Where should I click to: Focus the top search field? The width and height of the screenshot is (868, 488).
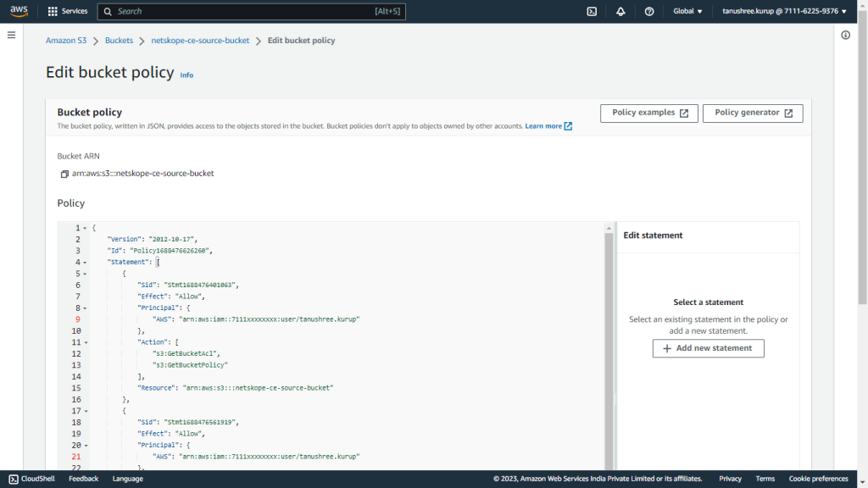tap(251, 11)
